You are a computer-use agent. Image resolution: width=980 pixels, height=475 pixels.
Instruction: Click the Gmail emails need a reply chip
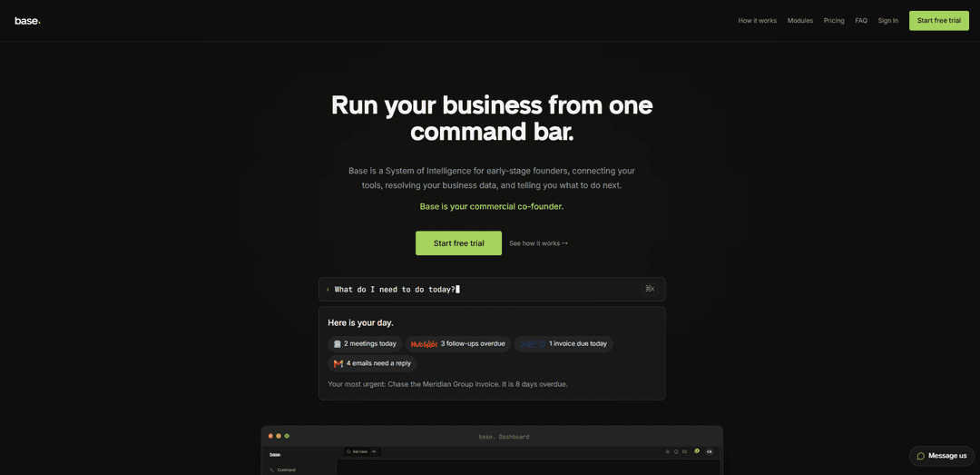(x=372, y=363)
